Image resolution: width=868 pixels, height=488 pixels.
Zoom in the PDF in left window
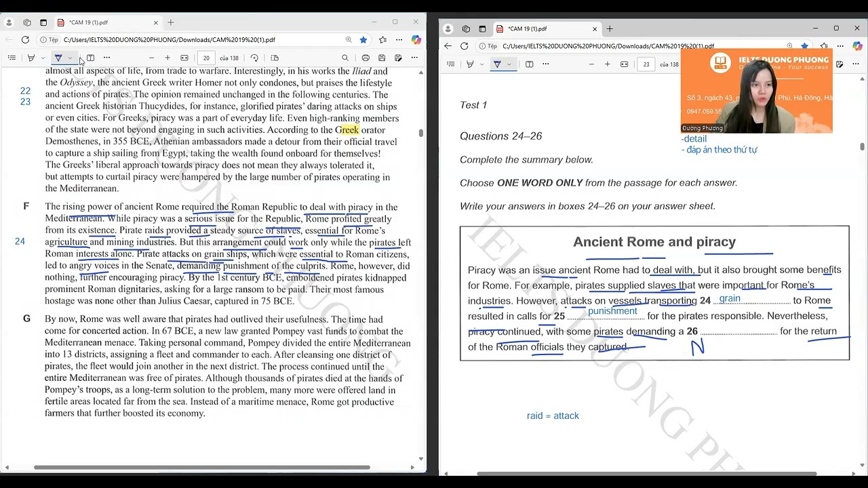pyautogui.click(x=167, y=58)
